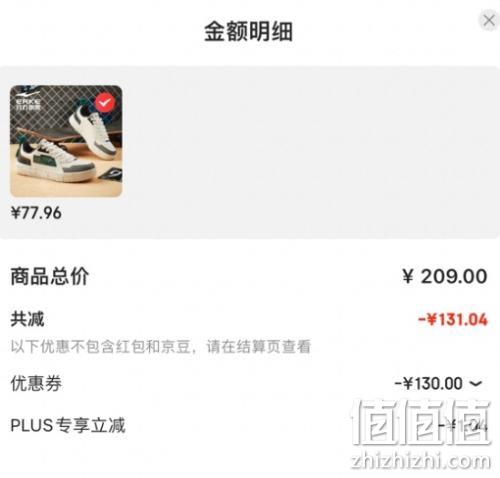Toggle the red checkmark on the shoe thumbnail
Screen dimensions: 500x478
pos(105,103)
